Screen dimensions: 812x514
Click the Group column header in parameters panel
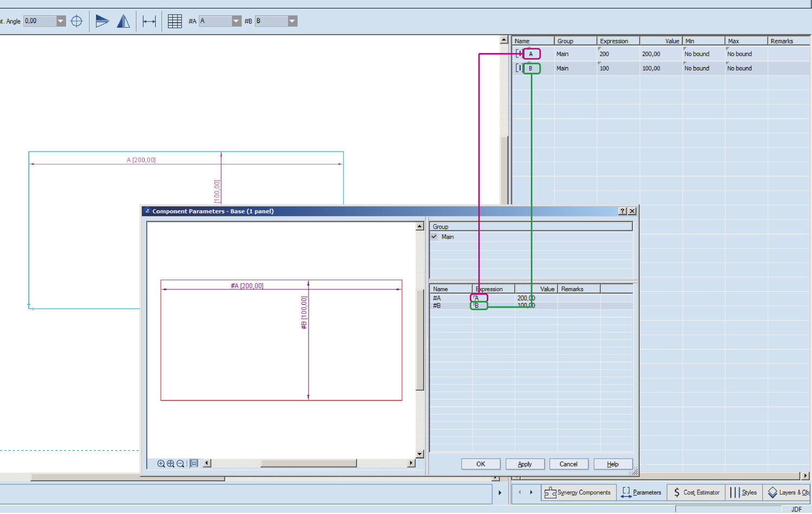(x=576, y=41)
